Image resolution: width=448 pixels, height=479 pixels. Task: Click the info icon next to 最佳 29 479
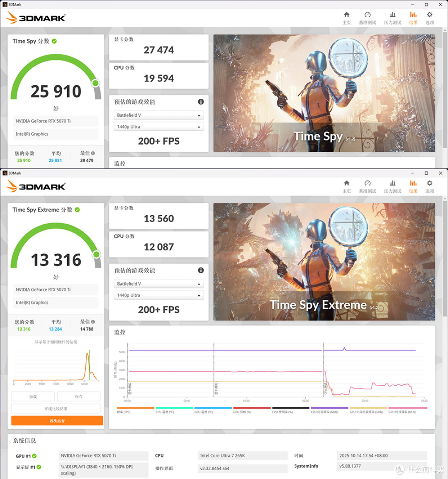93,153
